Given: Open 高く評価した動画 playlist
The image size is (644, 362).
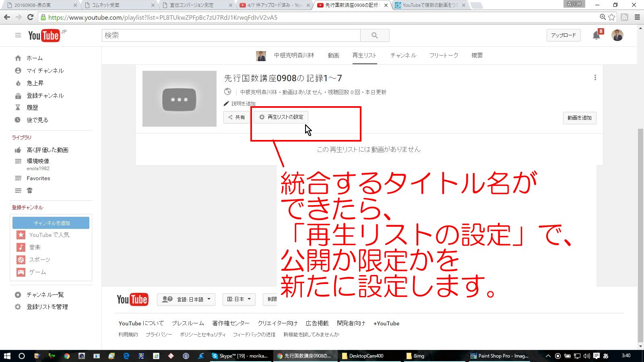Looking at the screenshot, I should point(47,150).
